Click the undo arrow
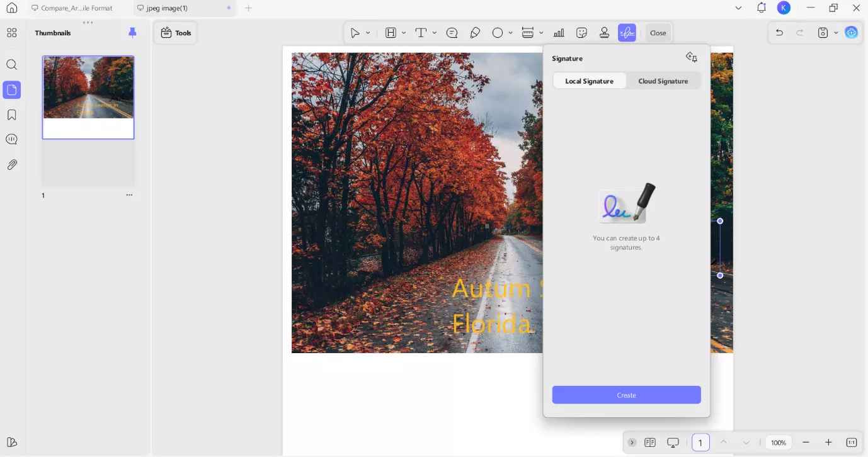Viewport: 868px width, 457px height. [x=779, y=33]
